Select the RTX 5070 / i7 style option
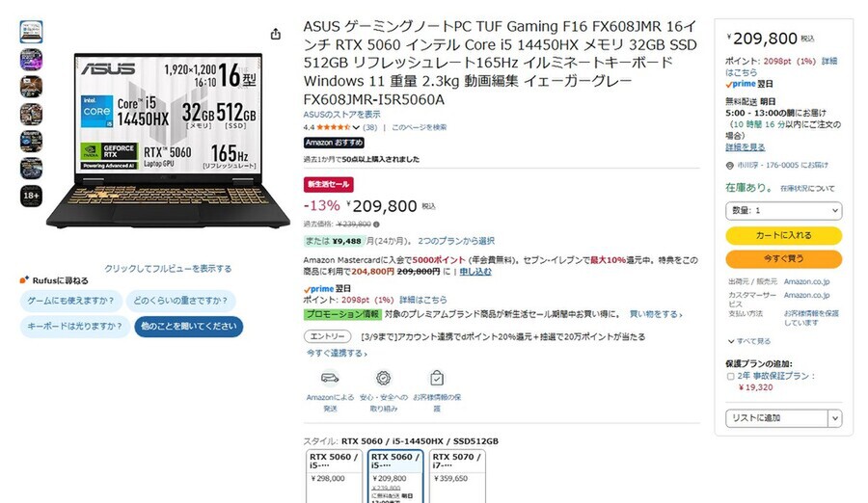The width and height of the screenshot is (868, 503). (x=457, y=476)
